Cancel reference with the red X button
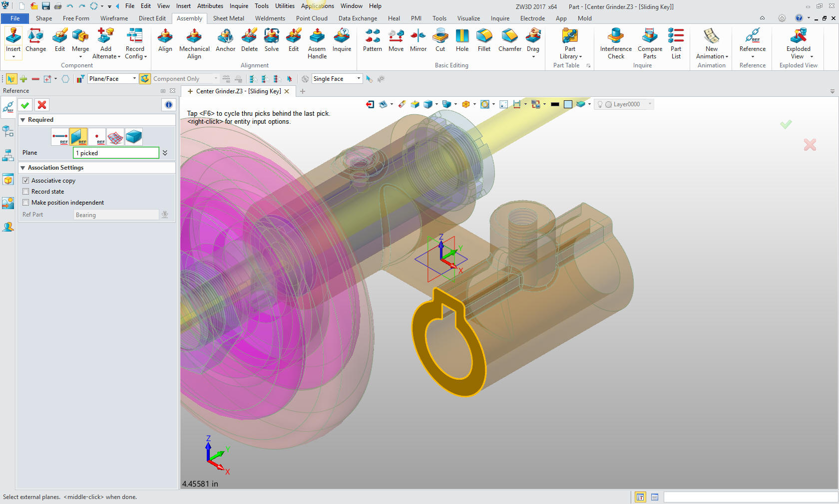The width and height of the screenshot is (839, 504). [x=42, y=105]
